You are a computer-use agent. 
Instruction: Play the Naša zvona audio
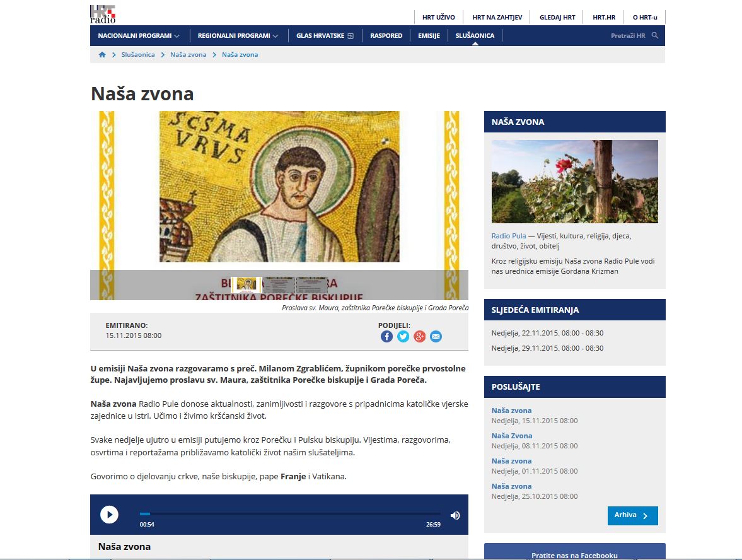109,515
